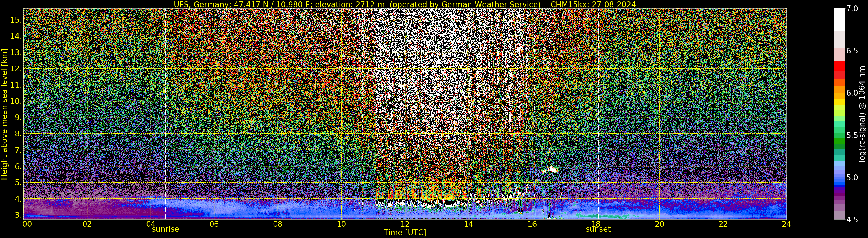Click the '12.' height tick label
868x238 pixels.
tap(16, 69)
